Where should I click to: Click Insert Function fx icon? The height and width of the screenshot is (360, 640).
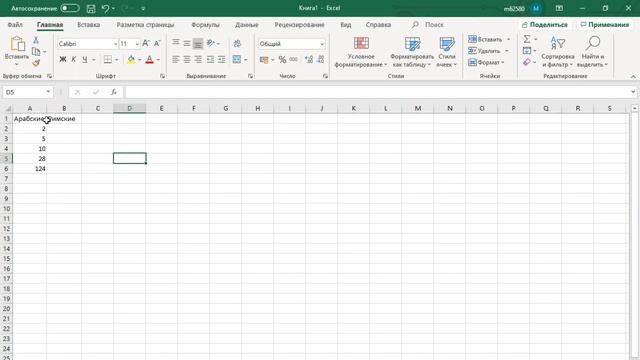pos(114,92)
